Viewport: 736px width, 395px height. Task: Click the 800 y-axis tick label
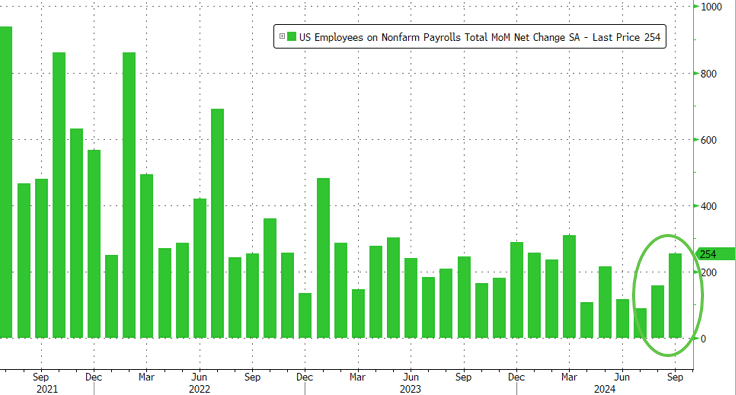tap(709, 74)
